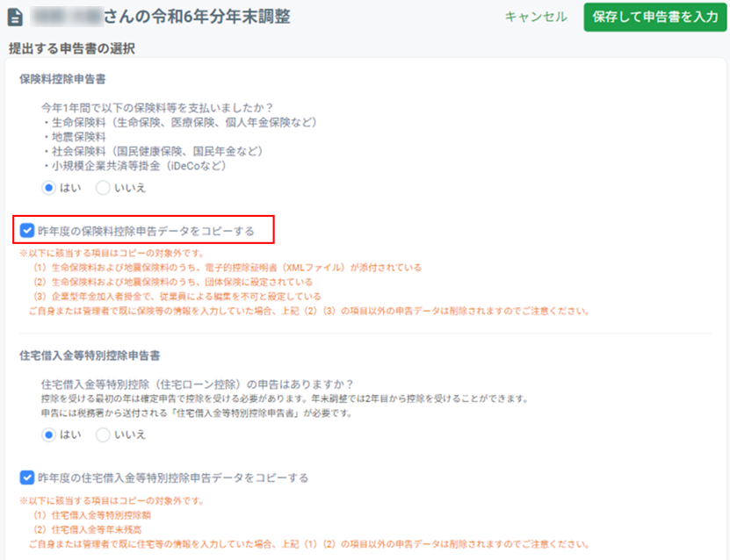Select はい for insurance premium payment question

pos(48,188)
